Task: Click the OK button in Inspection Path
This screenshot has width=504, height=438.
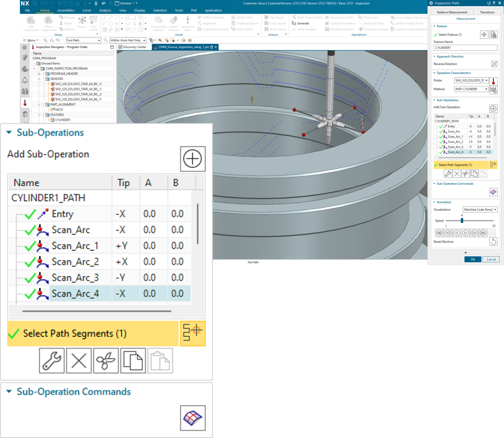Action: point(472,259)
